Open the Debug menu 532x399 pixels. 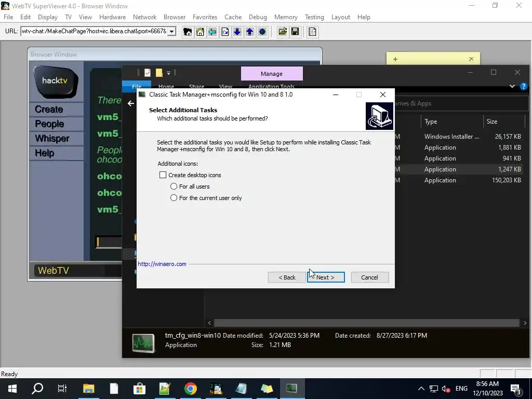258,17
